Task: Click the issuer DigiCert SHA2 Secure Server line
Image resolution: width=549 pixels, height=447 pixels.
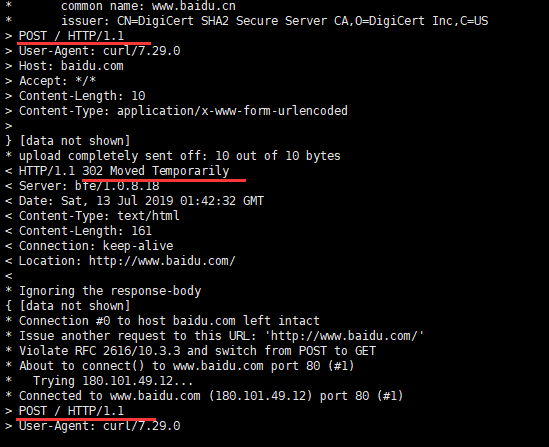Action: tap(274, 21)
